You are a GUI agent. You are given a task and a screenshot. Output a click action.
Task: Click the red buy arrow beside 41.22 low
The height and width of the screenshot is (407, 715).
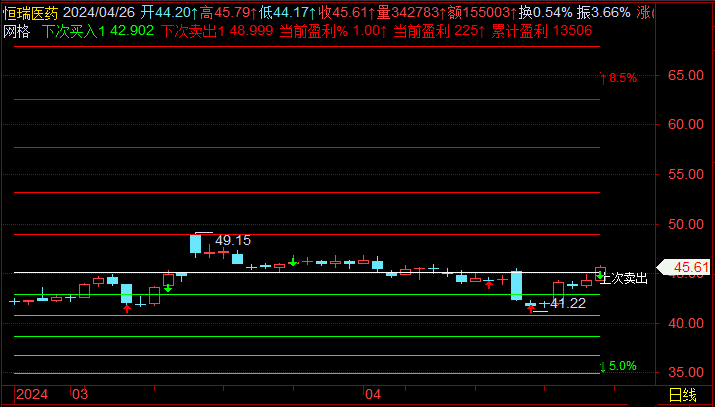click(x=531, y=309)
